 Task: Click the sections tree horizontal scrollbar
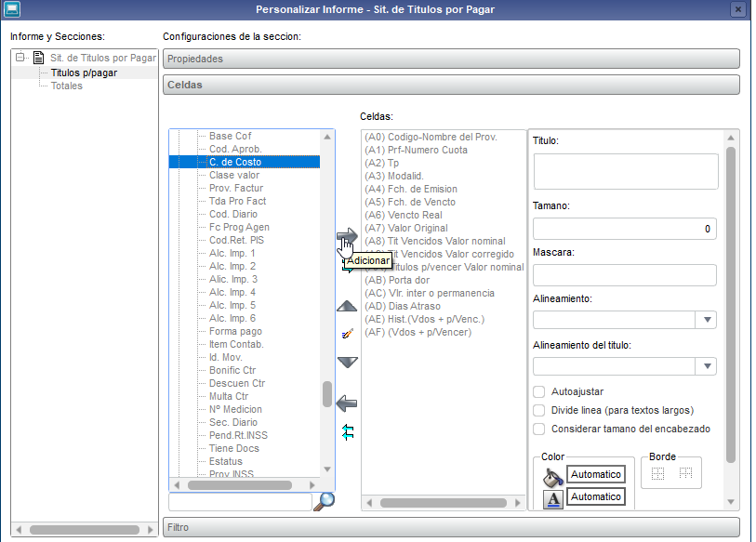point(85,530)
